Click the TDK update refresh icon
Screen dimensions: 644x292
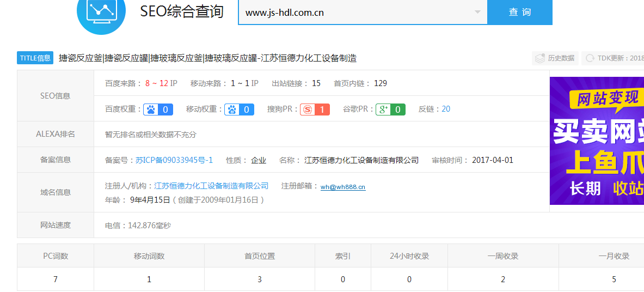click(590, 58)
